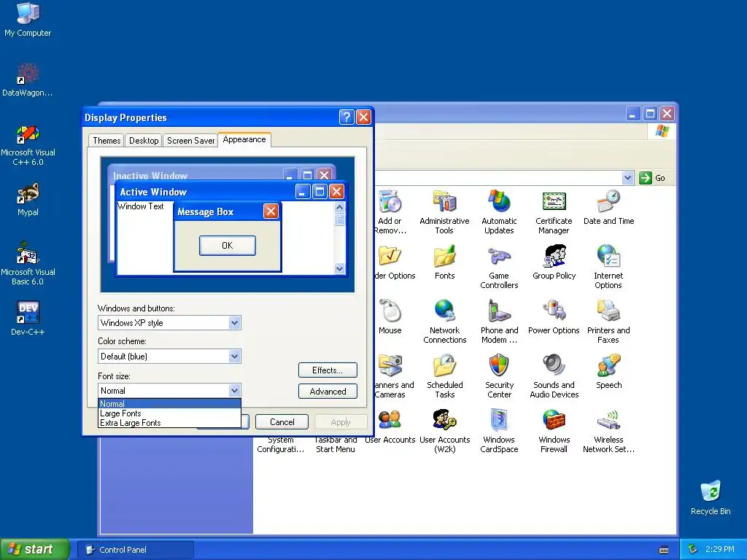Viewport: 747px width, 560px height.
Task: Open Sounds and Audio Devices icon
Action: pyautogui.click(x=554, y=376)
